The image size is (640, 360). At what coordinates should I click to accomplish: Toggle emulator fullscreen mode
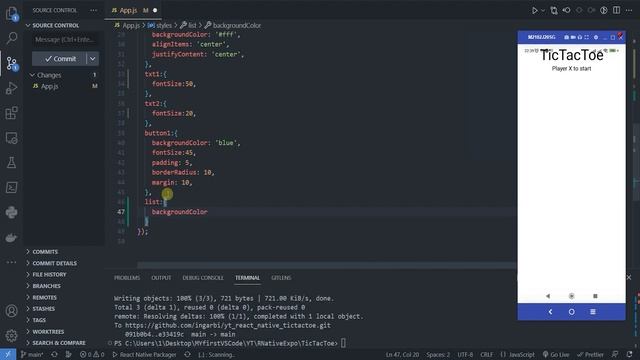point(587,37)
